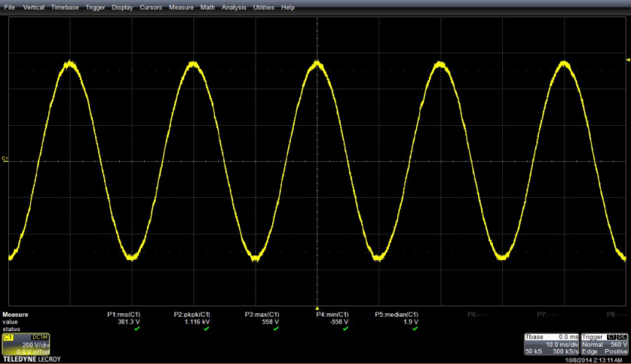631x364 pixels.
Task: Select the P2 pkpk(C1) measurement
Action: click(192, 315)
